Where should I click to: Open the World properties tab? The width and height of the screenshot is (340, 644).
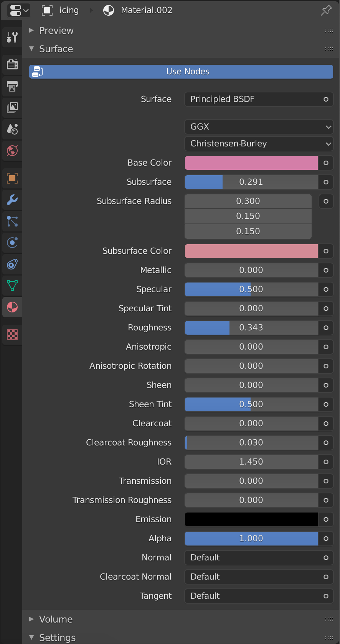coord(12,151)
